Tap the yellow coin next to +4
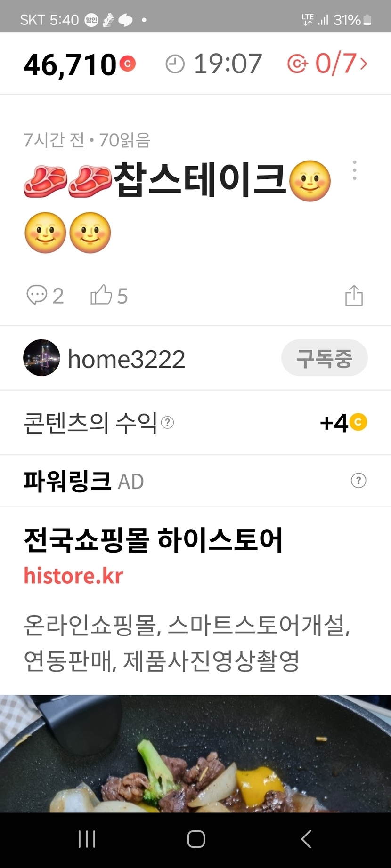The width and height of the screenshot is (391, 868). pos(358,422)
